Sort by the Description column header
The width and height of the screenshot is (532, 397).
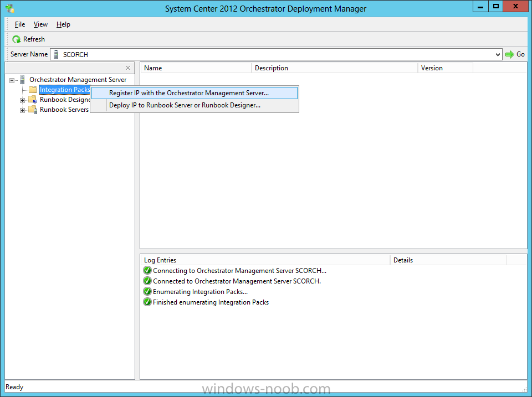(334, 68)
